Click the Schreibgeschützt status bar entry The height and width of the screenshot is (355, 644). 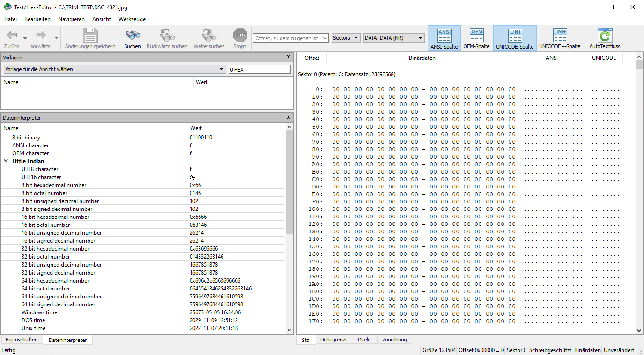point(550,350)
